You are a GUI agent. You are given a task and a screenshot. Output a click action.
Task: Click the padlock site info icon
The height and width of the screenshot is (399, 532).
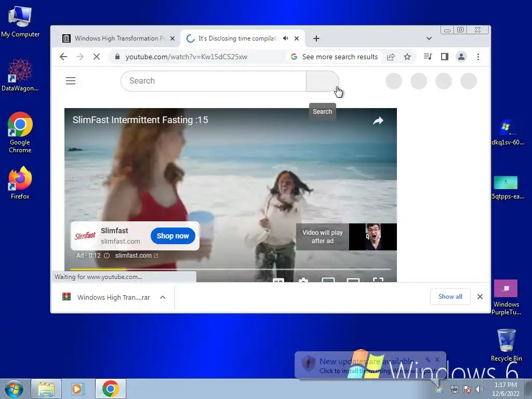[117, 57]
